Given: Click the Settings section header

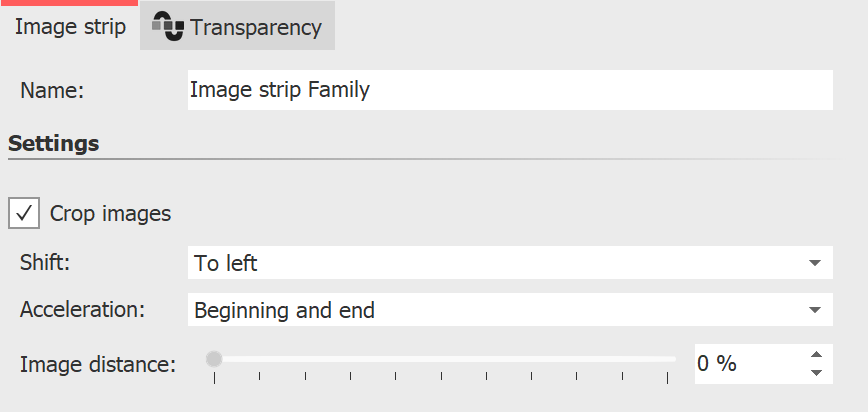Looking at the screenshot, I should 54,143.
